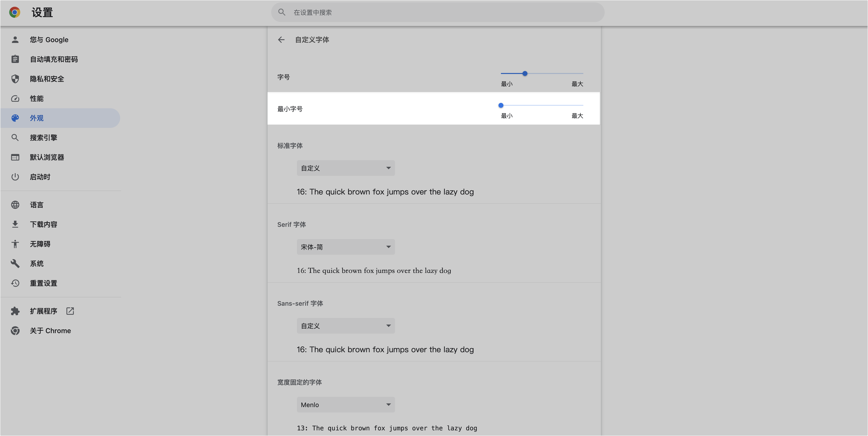
Task: Click the download icon for 下载内容
Action: pos(15,224)
